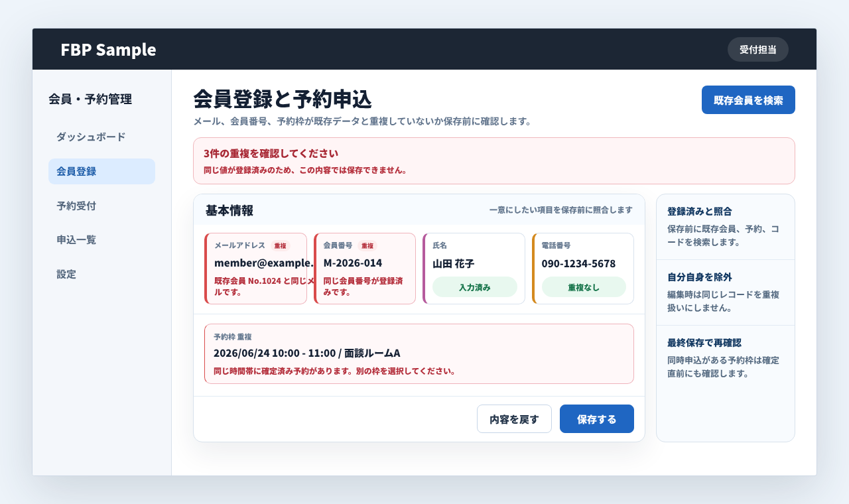The image size is (849, 504).
Task: Click the 山田 花子 name field
Action: pos(474,269)
